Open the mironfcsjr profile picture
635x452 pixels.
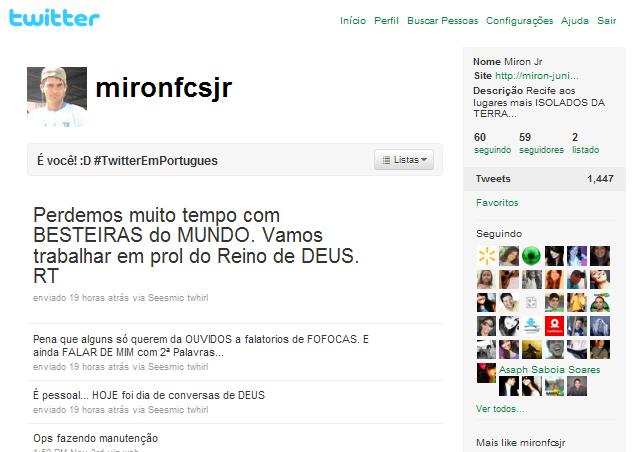click(57, 97)
